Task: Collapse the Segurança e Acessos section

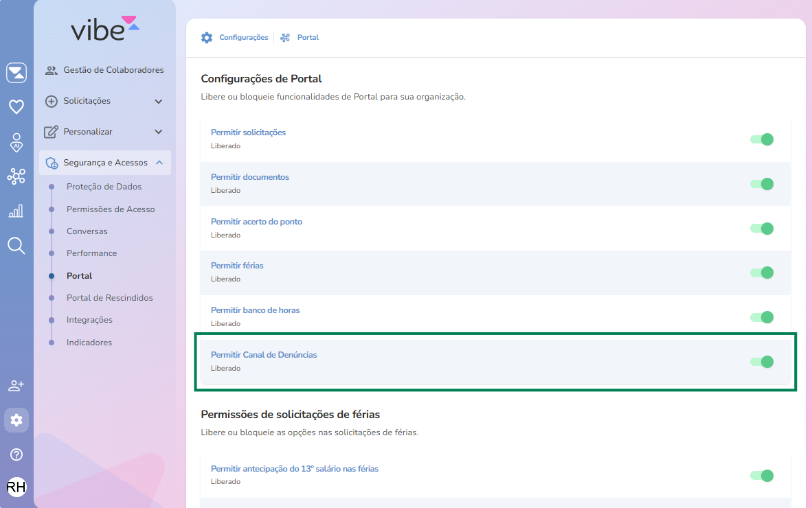Action: [159, 163]
